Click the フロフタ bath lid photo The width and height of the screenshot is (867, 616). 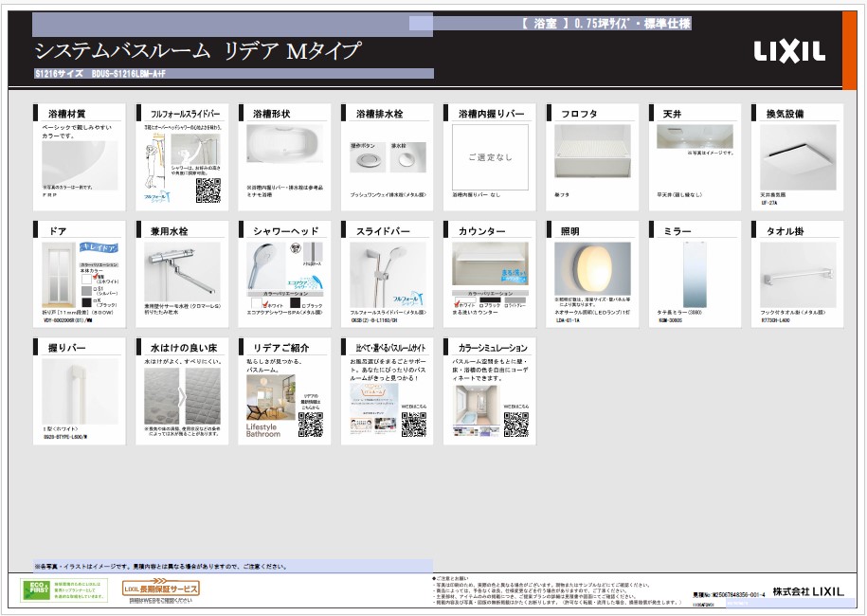tap(592, 152)
